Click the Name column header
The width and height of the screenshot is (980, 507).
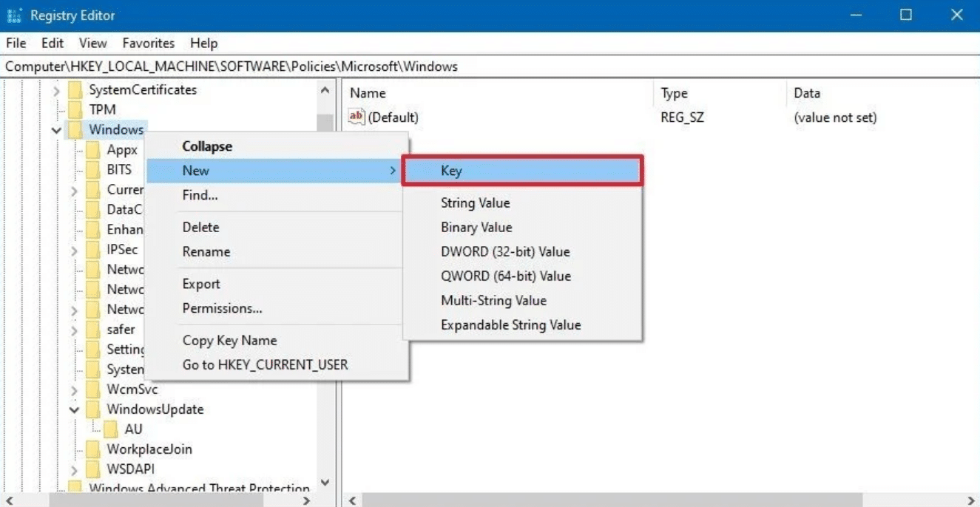tap(368, 93)
